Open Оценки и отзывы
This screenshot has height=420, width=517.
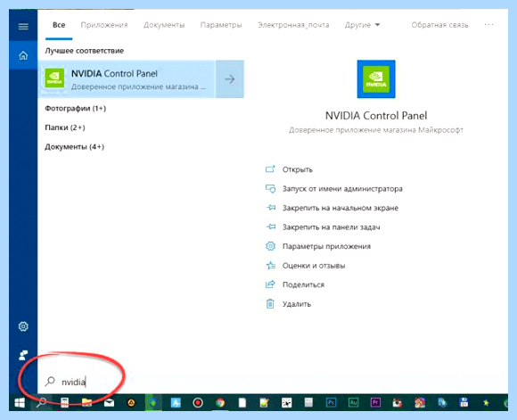coord(314,265)
